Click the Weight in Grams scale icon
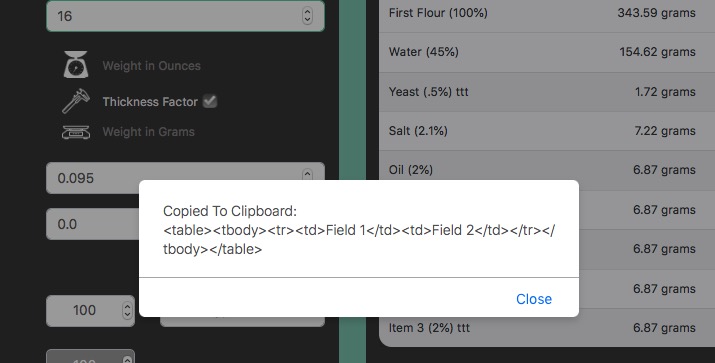Image resolution: width=715 pixels, height=363 pixels. point(76,132)
